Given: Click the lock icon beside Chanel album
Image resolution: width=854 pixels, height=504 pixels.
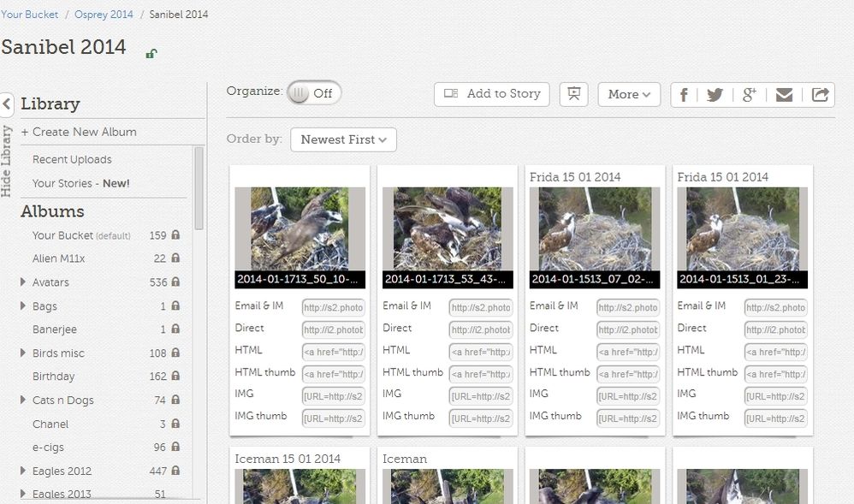Looking at the screenshot, I should tap(175, 424).
